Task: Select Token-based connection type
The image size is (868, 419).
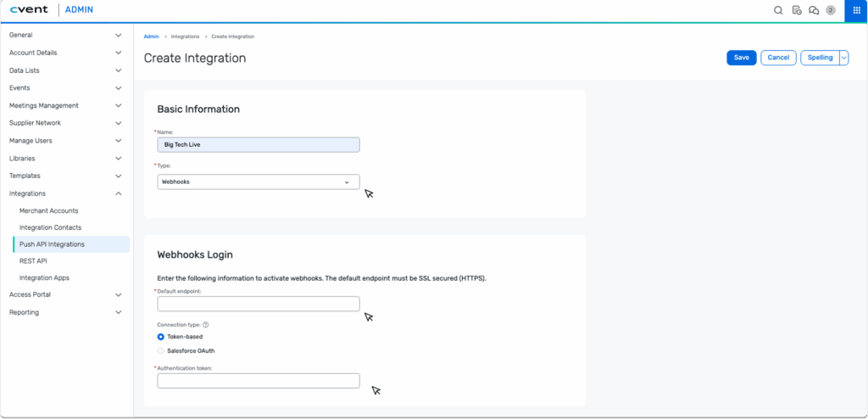Action: [161, 337]
